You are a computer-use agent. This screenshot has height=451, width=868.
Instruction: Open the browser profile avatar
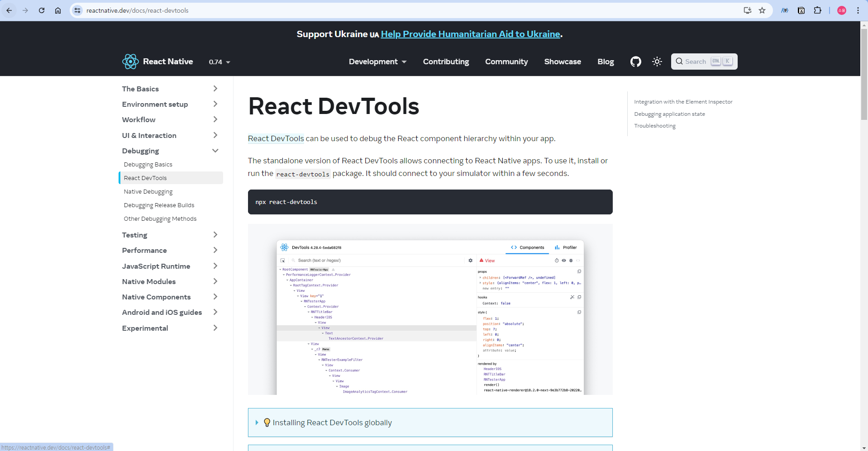click(x=842, y=10)
